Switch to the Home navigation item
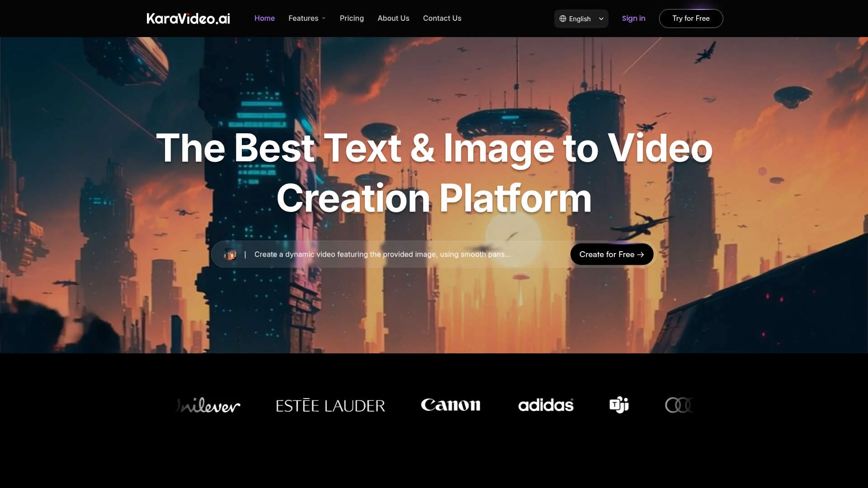The height and width of the screenshot is (488, 868). (x=264, y=18)
